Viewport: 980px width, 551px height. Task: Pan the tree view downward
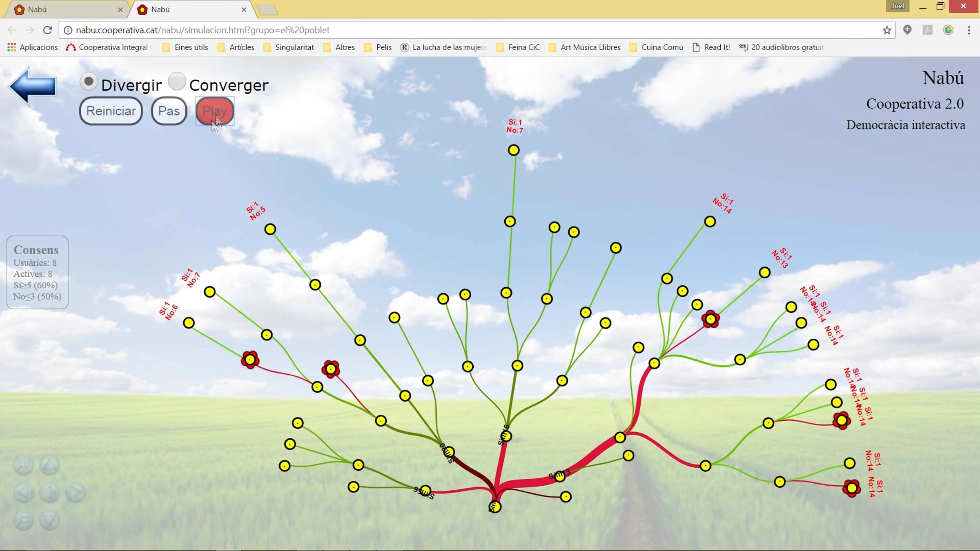49,520
